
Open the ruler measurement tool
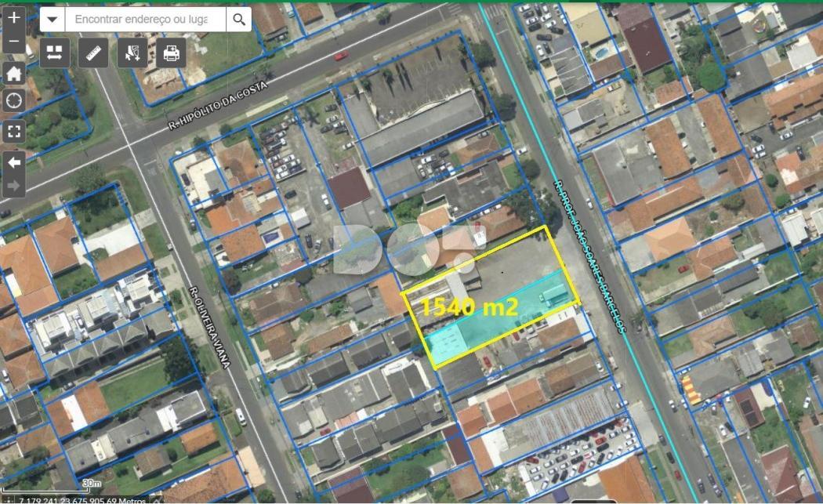pyautogui.click(x=94, y=53)
